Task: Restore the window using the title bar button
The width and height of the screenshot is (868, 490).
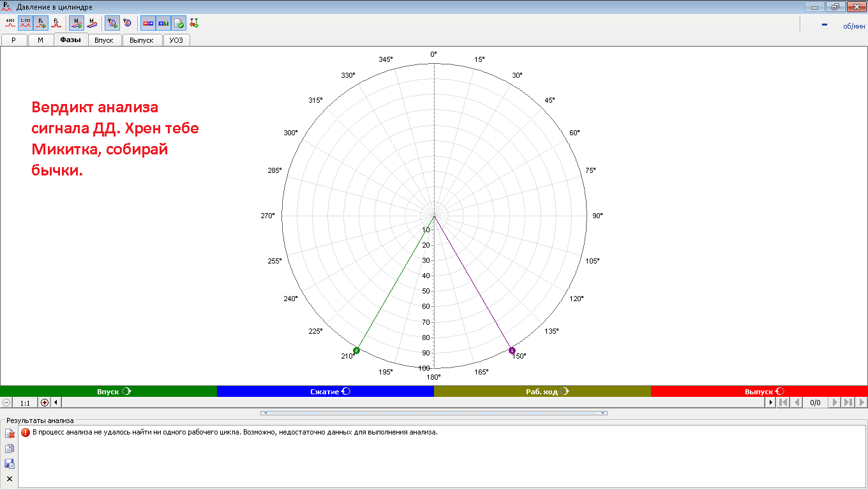Action: (835, 6)
